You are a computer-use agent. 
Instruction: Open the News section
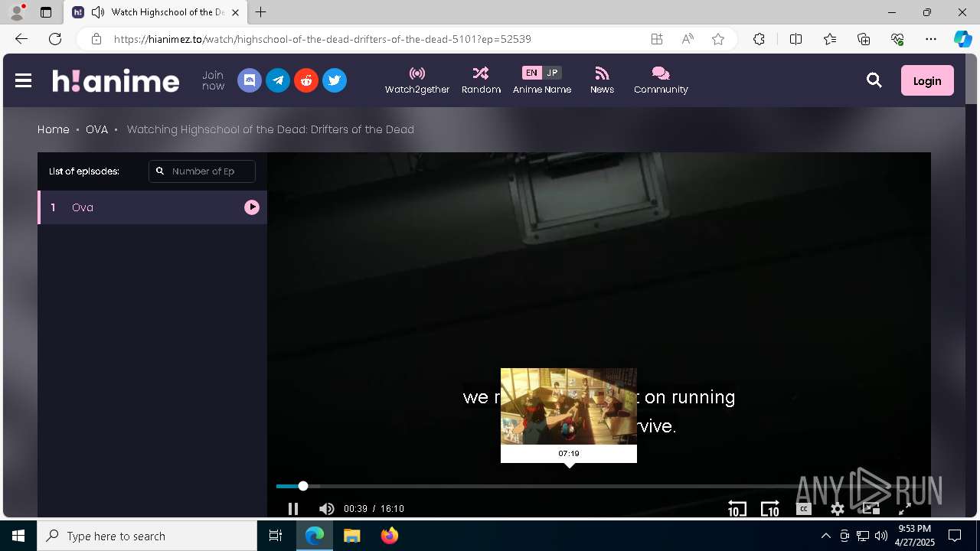(602, 80)
